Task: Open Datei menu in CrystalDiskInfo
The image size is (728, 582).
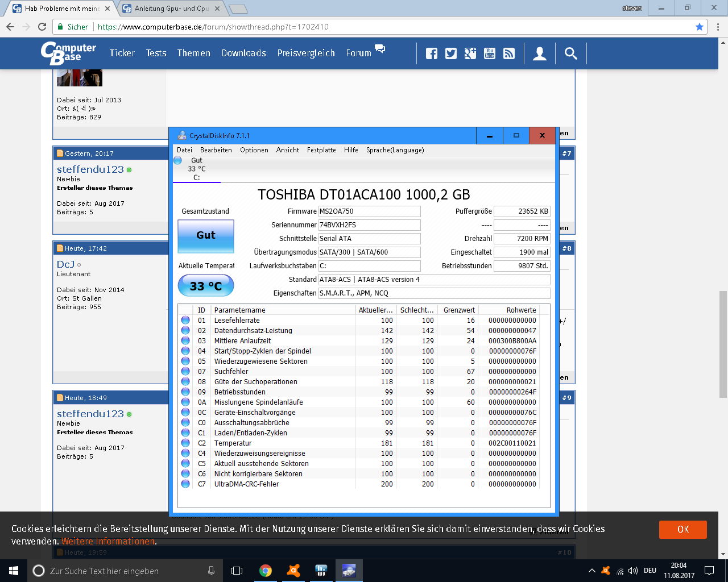Action: pos(184,150)
